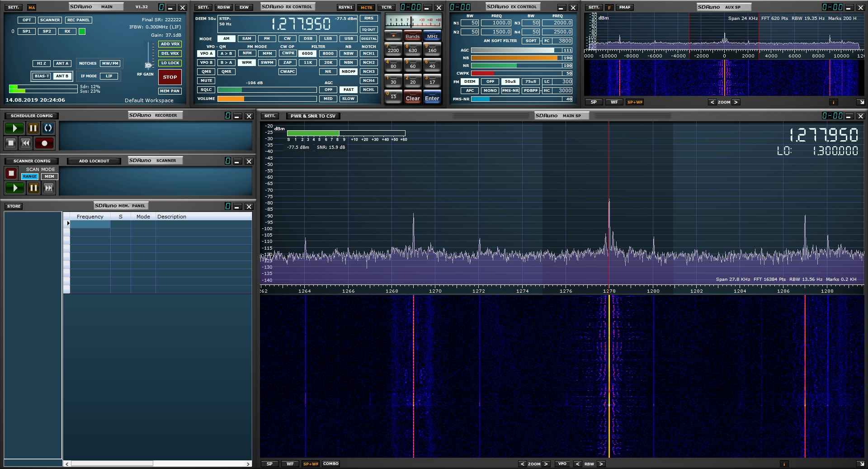Select the 6000 Hz filter width
Viewport: 868px width, 469px height.
[307, 53]
